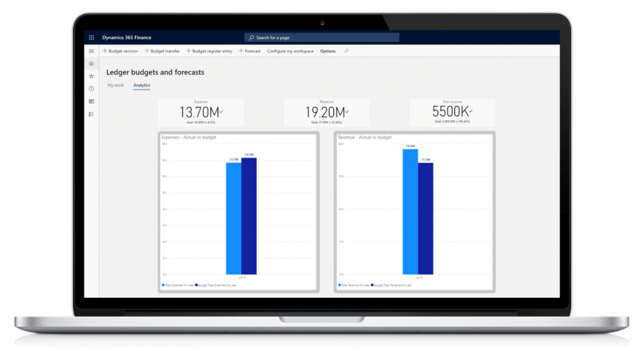Click the Expense 13.70M KPI tile
644x351 pixels.
point(201,113)
